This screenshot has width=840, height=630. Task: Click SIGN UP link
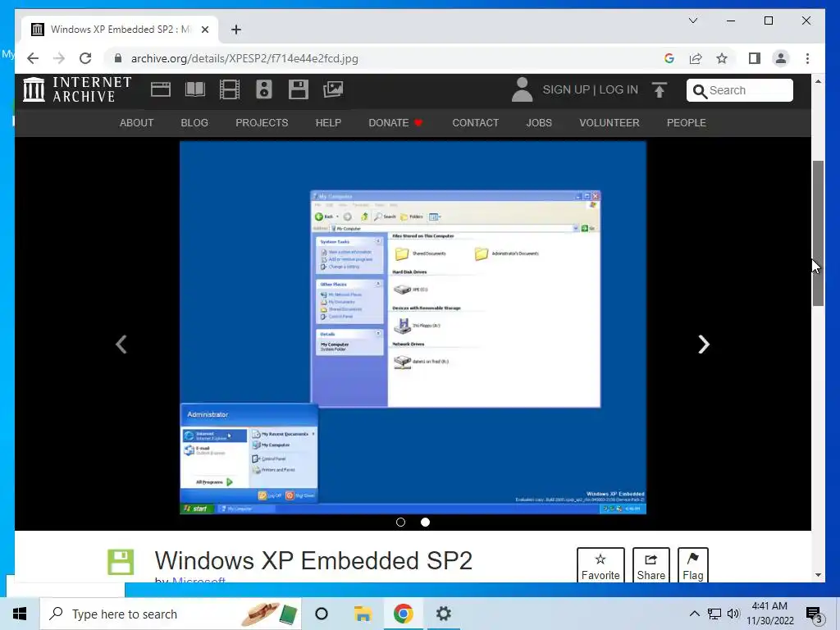click(566, 89)
